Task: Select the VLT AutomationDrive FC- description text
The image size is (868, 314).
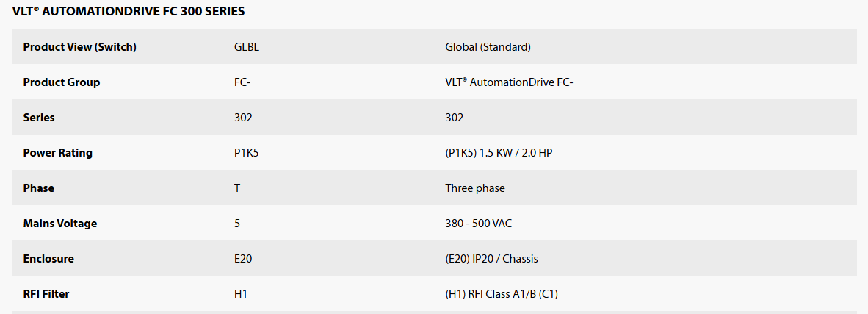Action: coord(509,82)
